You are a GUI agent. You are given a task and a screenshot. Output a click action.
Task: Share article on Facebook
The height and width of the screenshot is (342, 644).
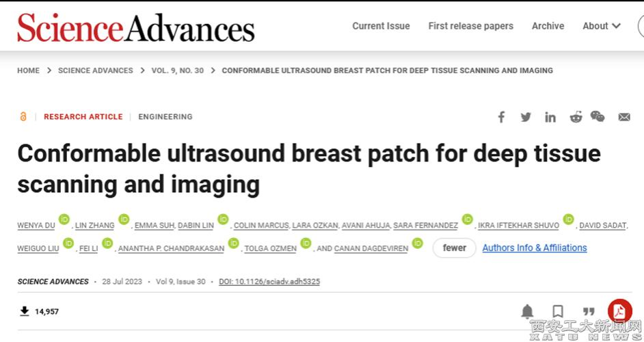point(501,117)
